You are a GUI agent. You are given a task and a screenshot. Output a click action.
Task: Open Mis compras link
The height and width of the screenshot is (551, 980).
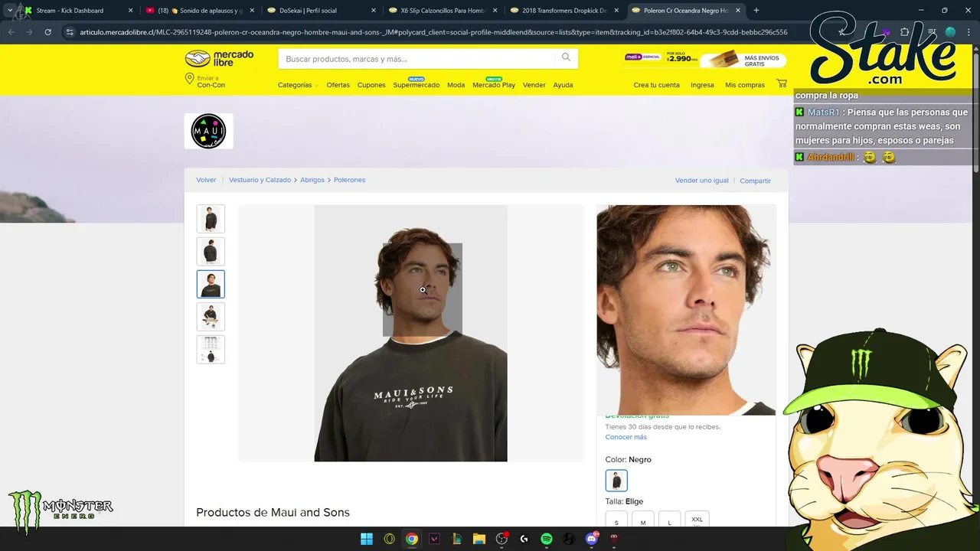pos(745,85)
